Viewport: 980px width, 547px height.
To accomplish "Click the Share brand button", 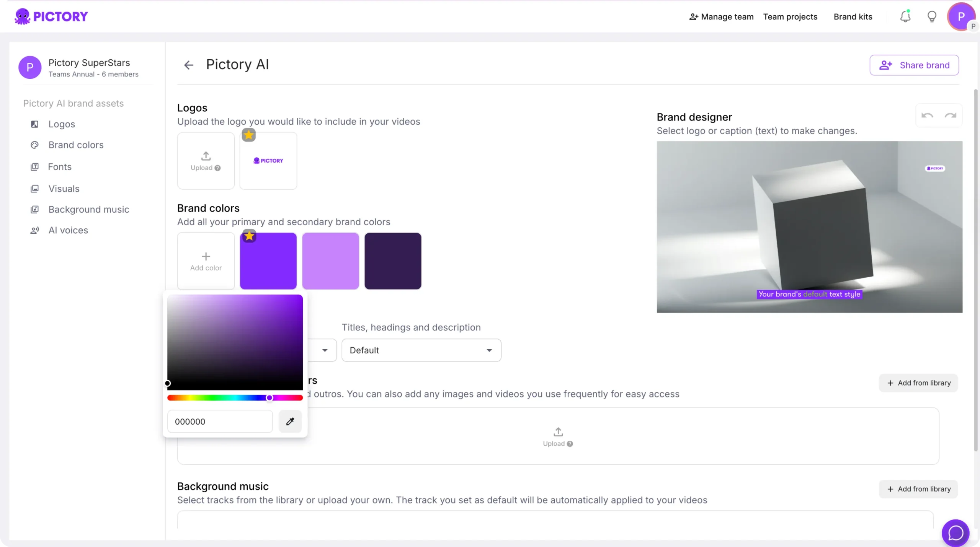I will click(914, 65).
